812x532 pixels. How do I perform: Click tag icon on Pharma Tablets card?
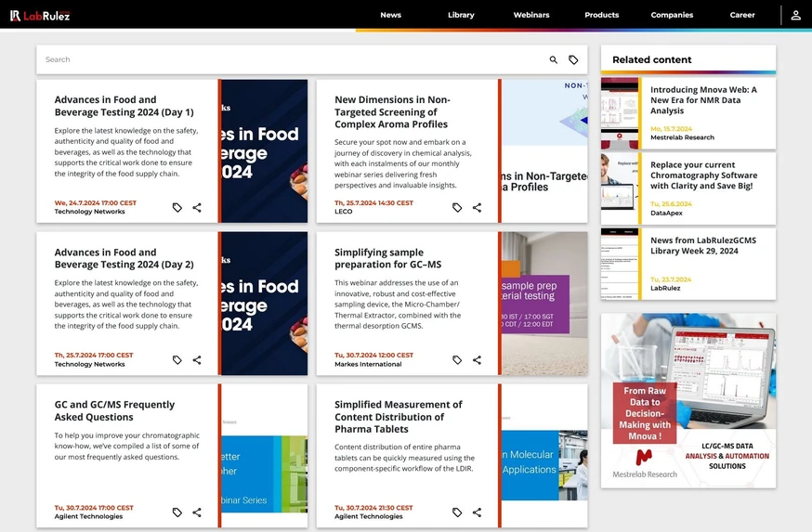[x=457, y=513]
